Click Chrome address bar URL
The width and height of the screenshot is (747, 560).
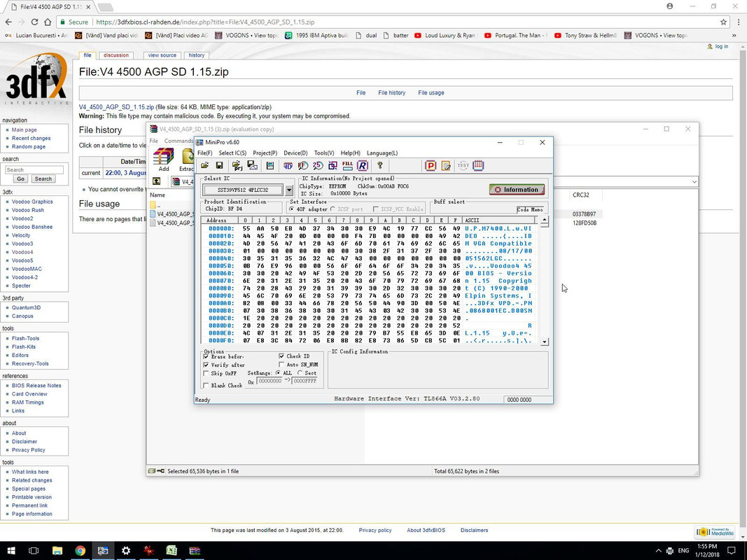point(205,22)
